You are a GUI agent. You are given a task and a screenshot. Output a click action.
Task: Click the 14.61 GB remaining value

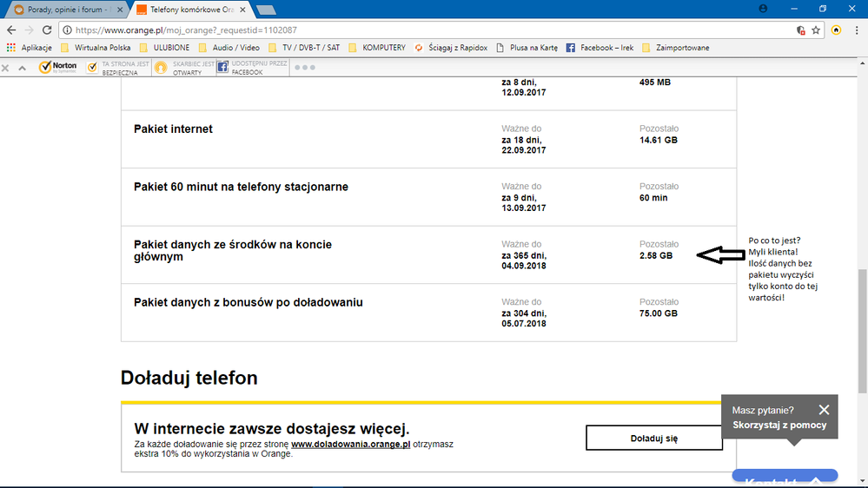pos(659,140)
